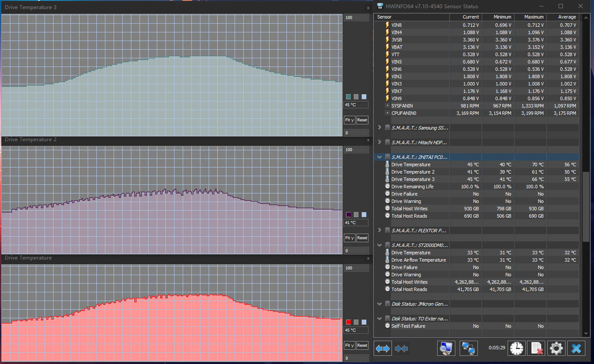Select the SYSFANIN current value 981 RPM
Screen dimensions: 594x364
[x=470, y=106]
